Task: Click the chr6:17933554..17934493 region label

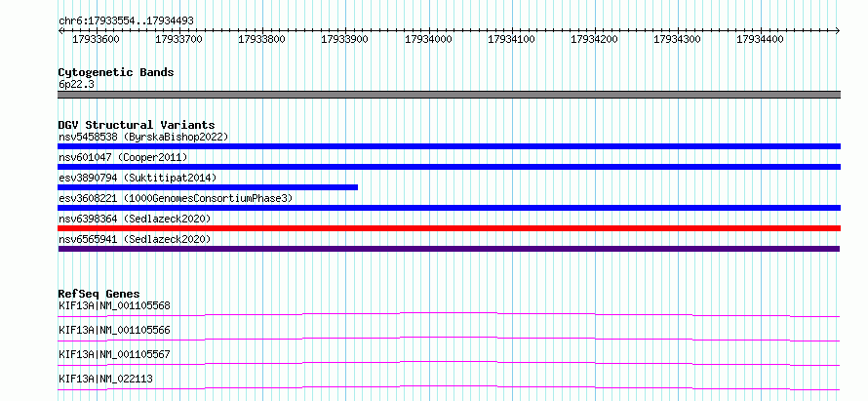Action: click(126, 21)
